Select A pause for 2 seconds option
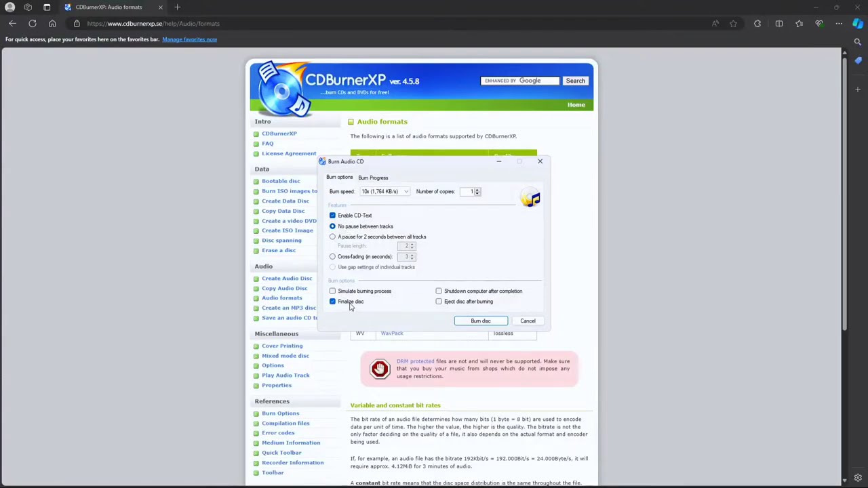The width and height of the screenshot is (868, 488). pyautogui.click(x=332, y=237)
